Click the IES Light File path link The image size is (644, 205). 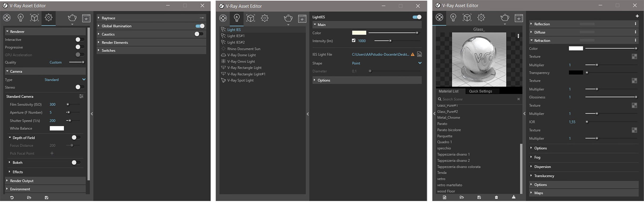tap(381, 54)
